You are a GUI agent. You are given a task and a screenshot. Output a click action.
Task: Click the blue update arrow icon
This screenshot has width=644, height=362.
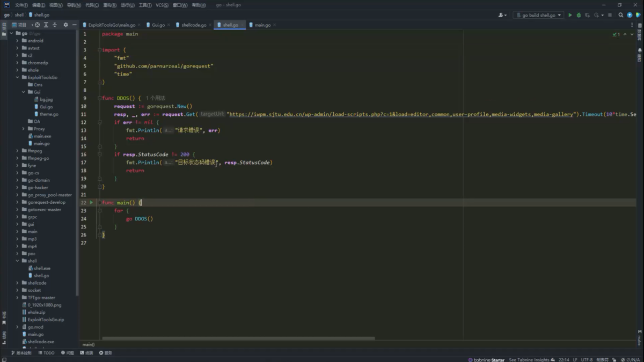(630, 15)
